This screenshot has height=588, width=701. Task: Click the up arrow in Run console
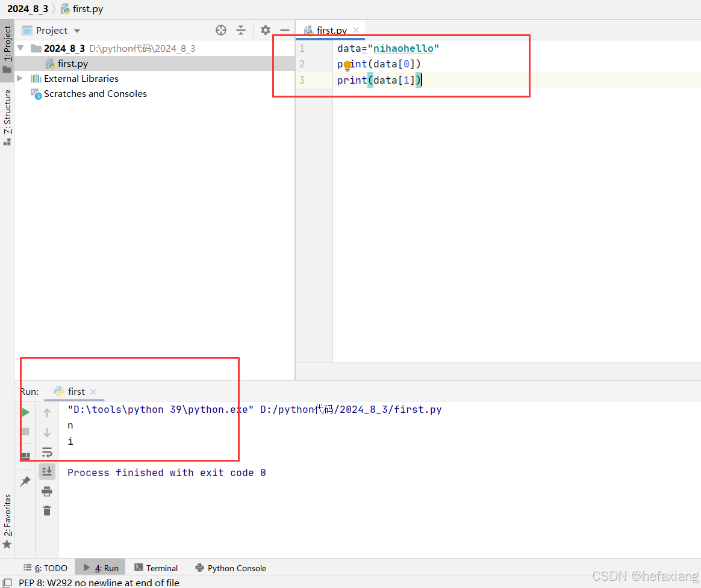point(47,413)
